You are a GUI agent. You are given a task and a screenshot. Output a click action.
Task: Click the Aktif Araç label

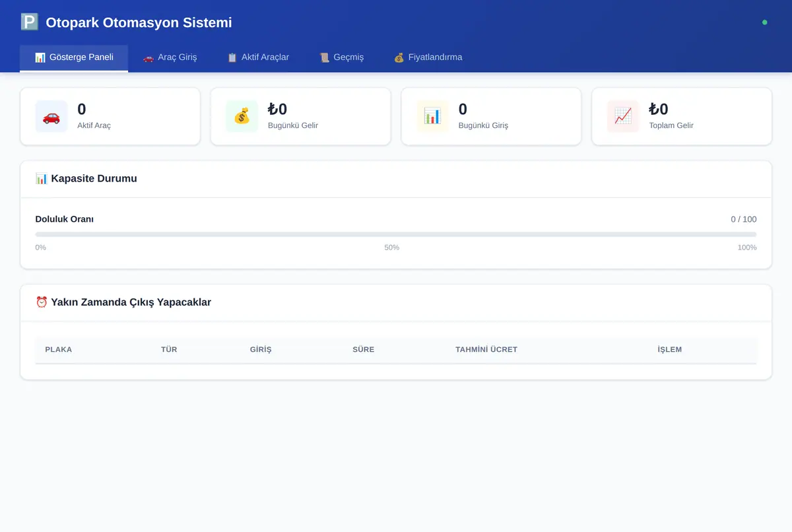click(x=94, y=125)
